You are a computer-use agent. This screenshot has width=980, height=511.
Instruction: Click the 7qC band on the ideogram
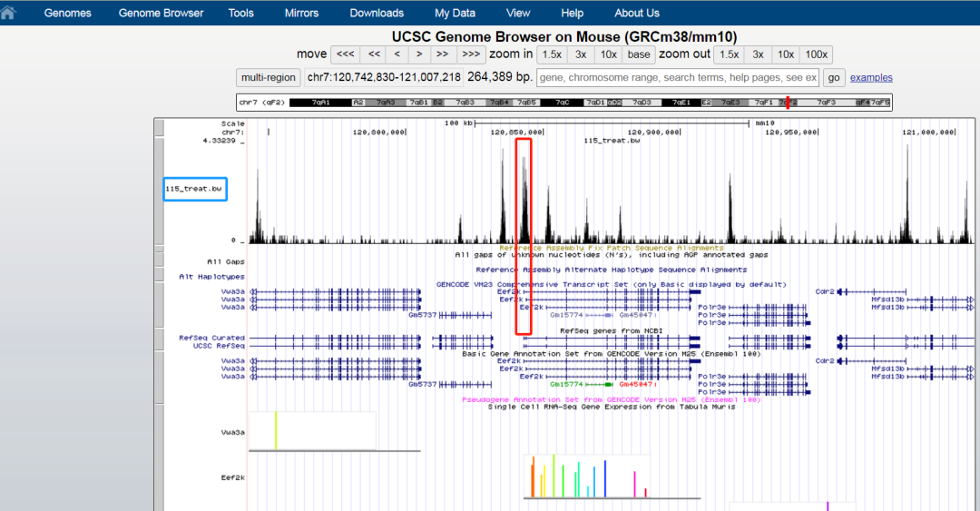563,103
